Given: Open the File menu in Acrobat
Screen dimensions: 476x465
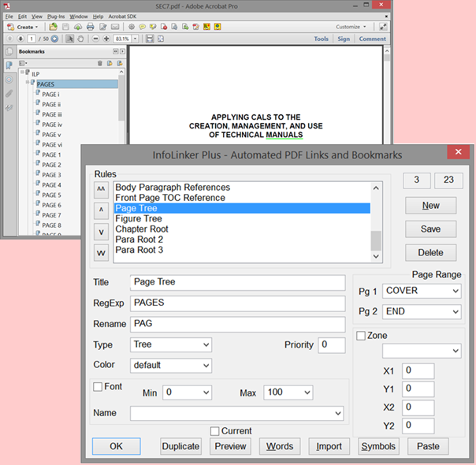Looking at the screenshot, I should (x=9, y=17).
